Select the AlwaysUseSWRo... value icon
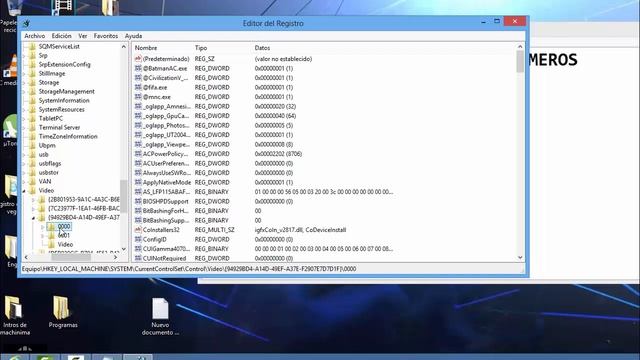This screenshot has height=360, width=640. pos(138,173)
